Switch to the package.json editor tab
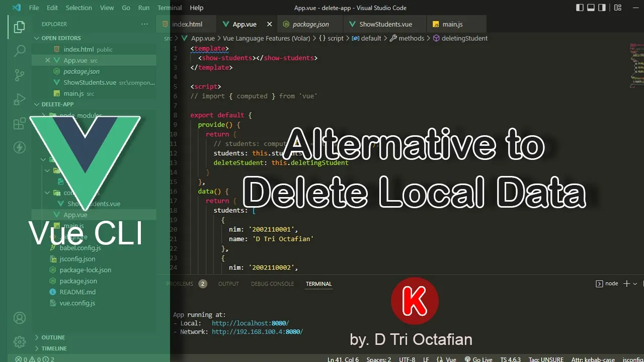This screenshot has width=644, height=362. (310, 24)
